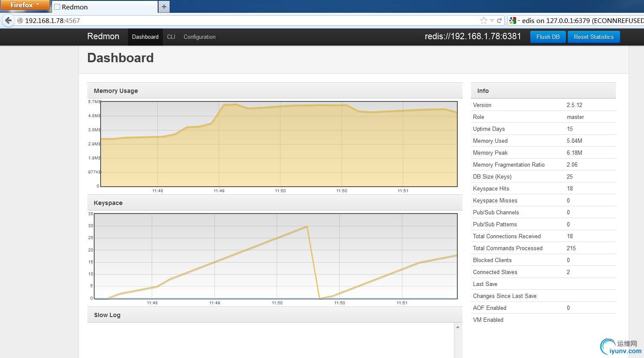Click the Keyspace Misses label
This screenshot has width=644, height=358.
pos(495,201)
